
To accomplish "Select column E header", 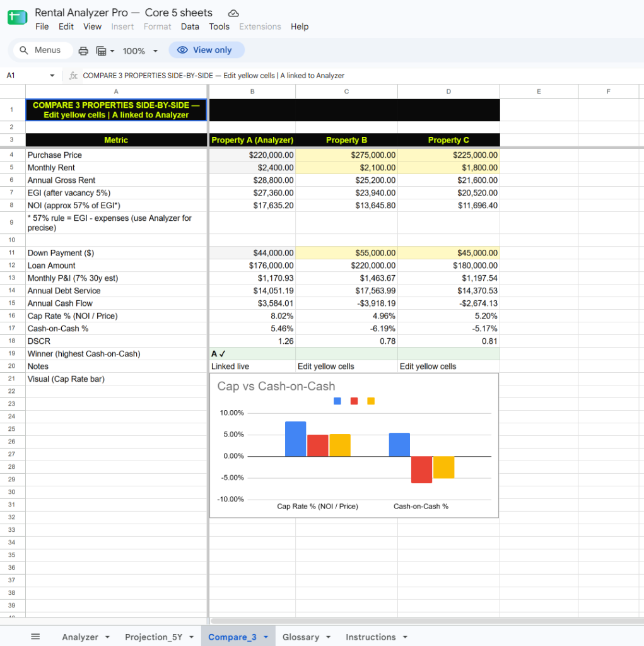I will tap(539, 91).
